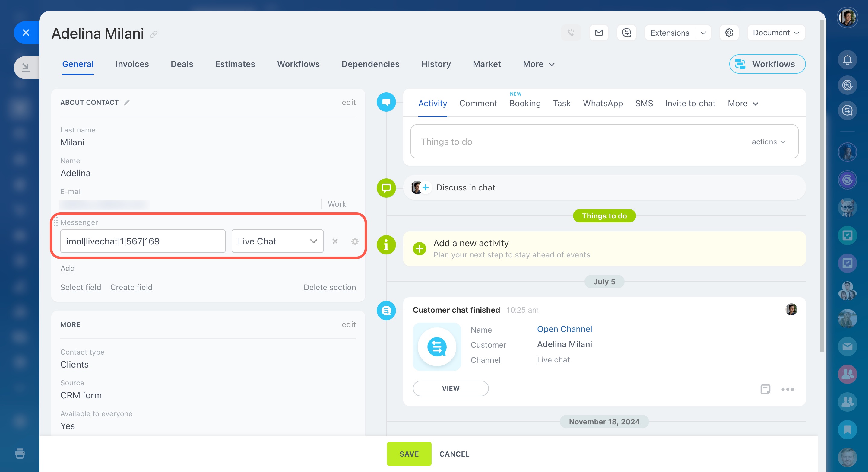Click pencil icon next to About Contact
The image size is (868, 472).
click(127, 103)
